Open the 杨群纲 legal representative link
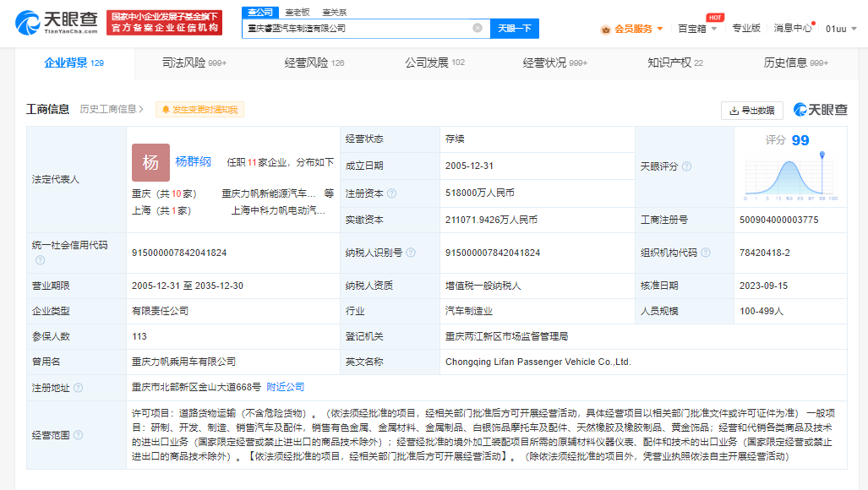 194,161
